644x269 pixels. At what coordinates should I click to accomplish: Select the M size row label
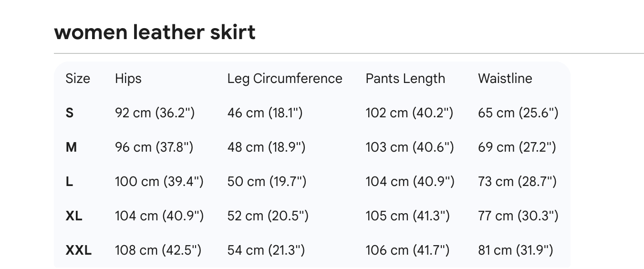click(x=71, y=147)
